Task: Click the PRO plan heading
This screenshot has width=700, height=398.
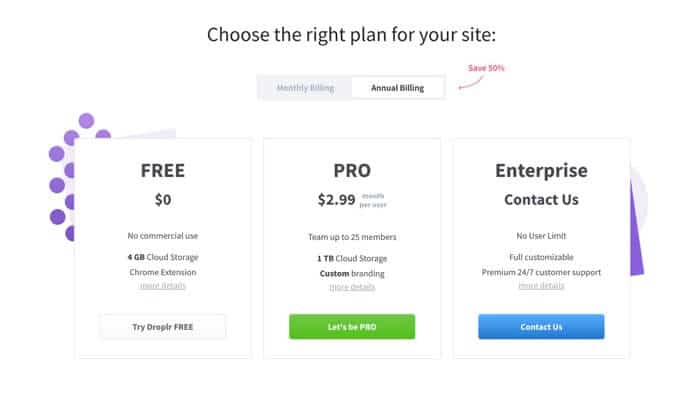Action: (x=352, y=170)
